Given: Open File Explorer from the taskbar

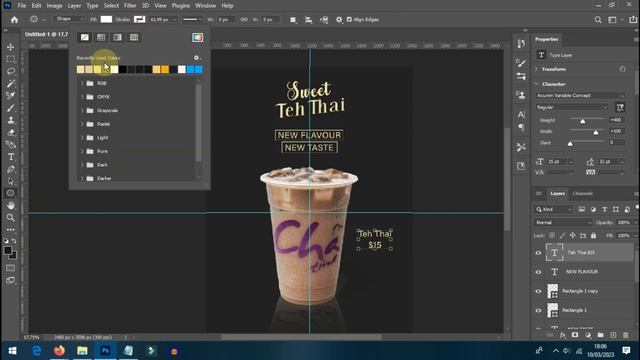Looking at the screenshot, I should pos(82,351).
